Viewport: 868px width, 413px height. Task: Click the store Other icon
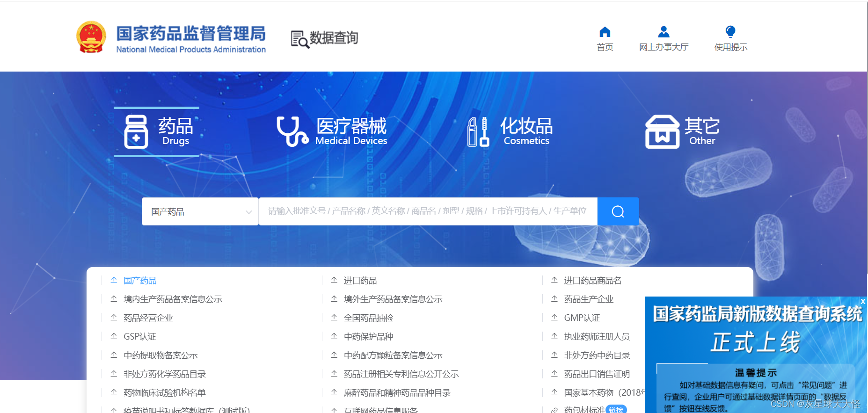click(662, 132)
